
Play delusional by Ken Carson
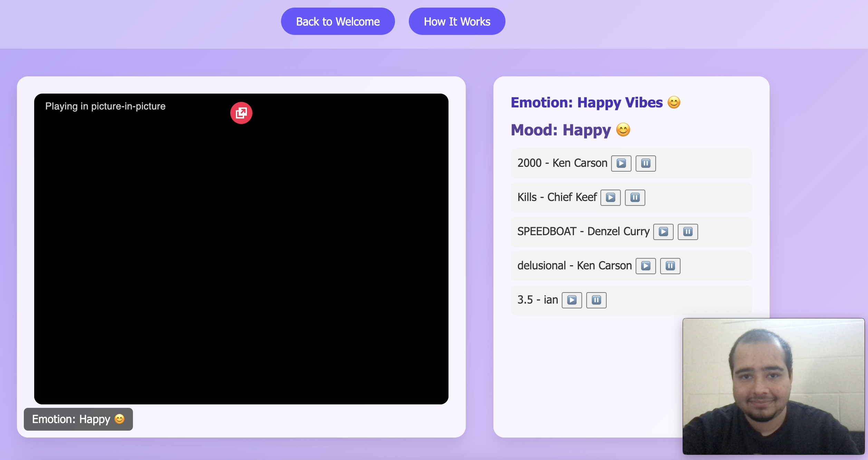[x=645, y=266]
